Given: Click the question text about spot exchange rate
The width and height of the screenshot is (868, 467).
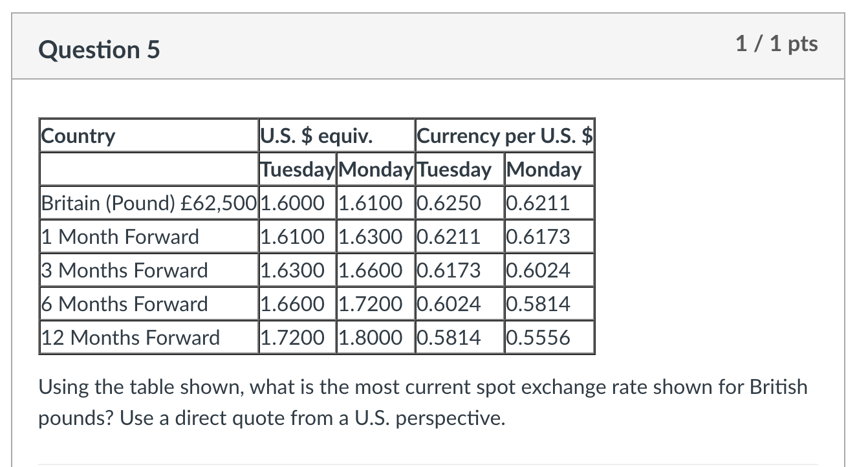Looking at the screenshot, I should (424, 402).
